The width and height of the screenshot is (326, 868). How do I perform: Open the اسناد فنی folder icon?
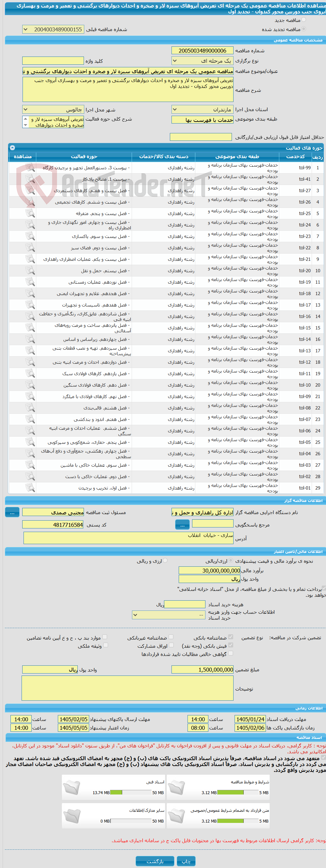72,787
